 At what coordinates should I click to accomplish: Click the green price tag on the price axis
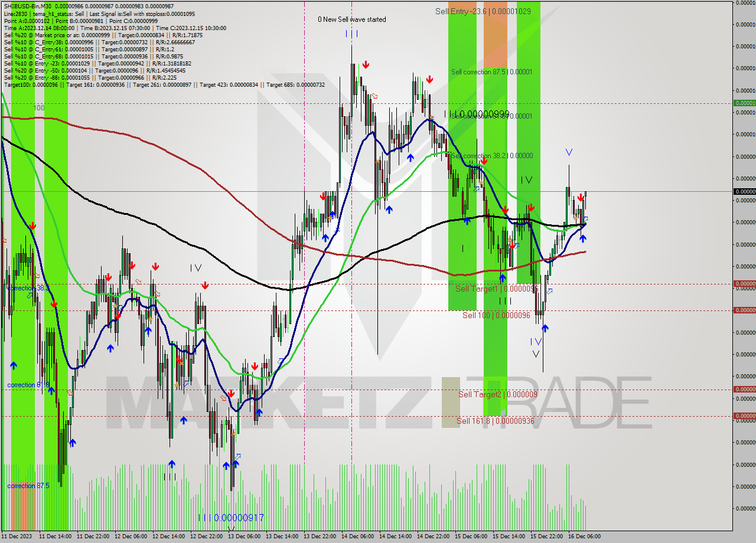(x=744, y=103)
